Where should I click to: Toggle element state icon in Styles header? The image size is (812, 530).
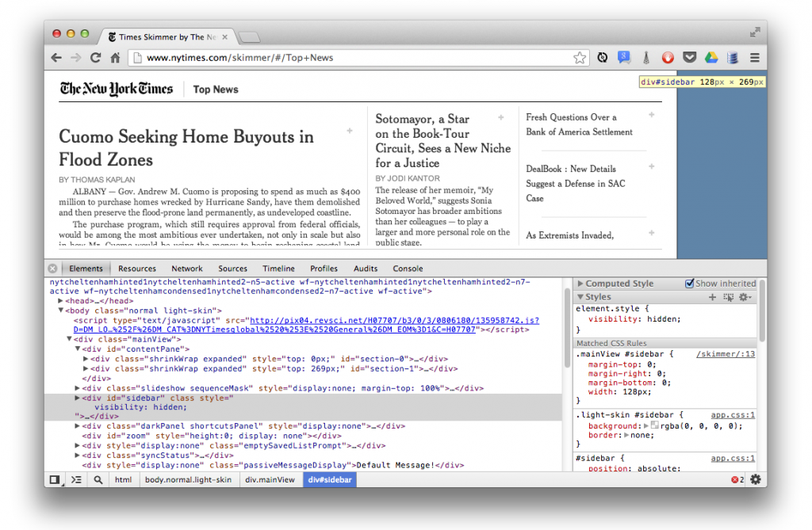[729, 297]
